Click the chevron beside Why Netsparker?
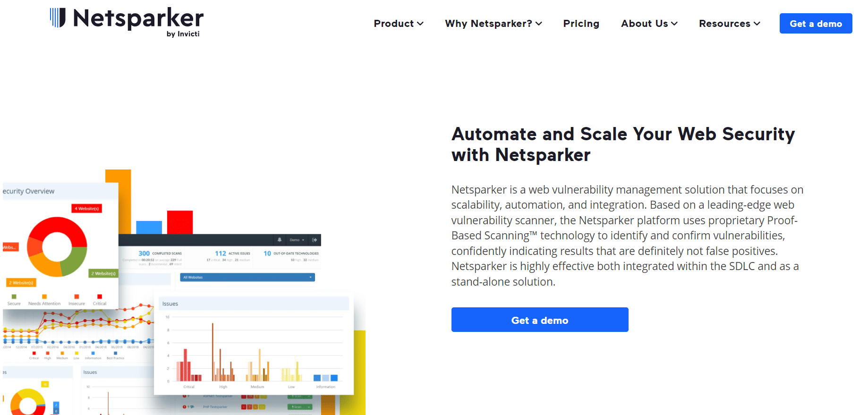This screenshot has height=415, width=868. point(539,24)
